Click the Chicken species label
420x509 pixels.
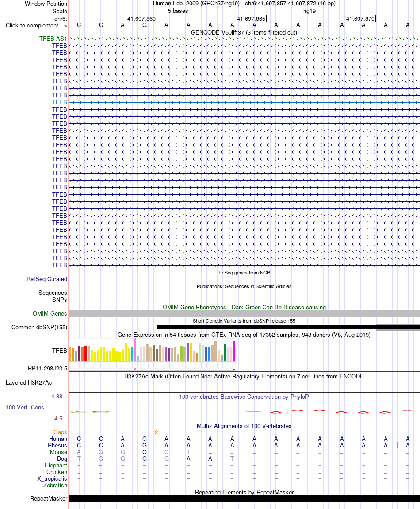57,472
